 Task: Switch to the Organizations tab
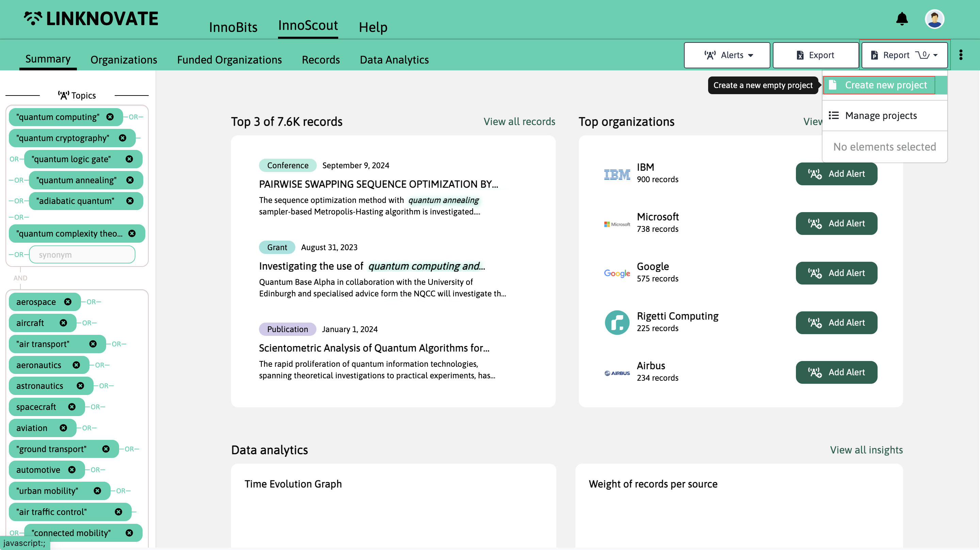(124, 60)
